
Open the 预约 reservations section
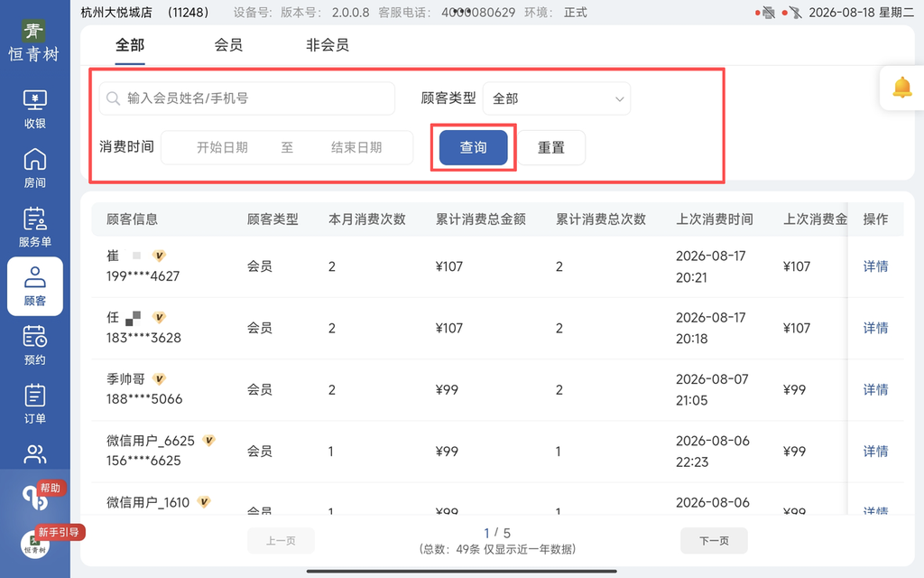pyautogui.click(x=35, y=345)
